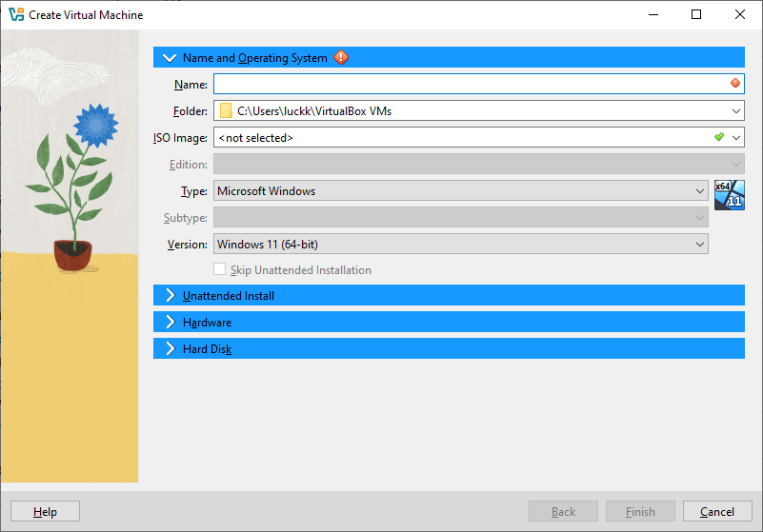Open the Folder path dropdown

(735, 111)
